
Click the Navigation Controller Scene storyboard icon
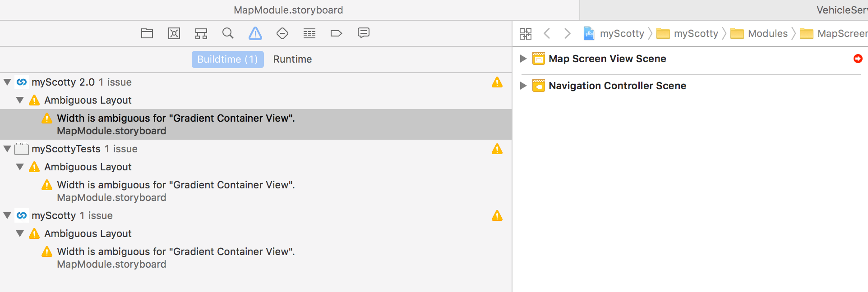[x=539, y=86]
